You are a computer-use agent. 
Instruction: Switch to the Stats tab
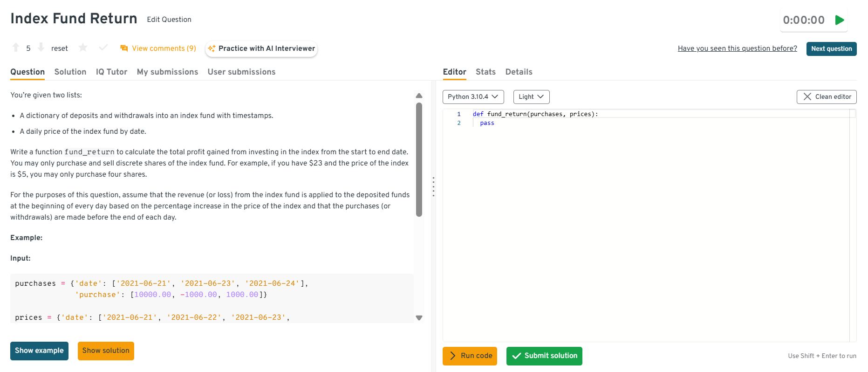[x=485, y=72]
